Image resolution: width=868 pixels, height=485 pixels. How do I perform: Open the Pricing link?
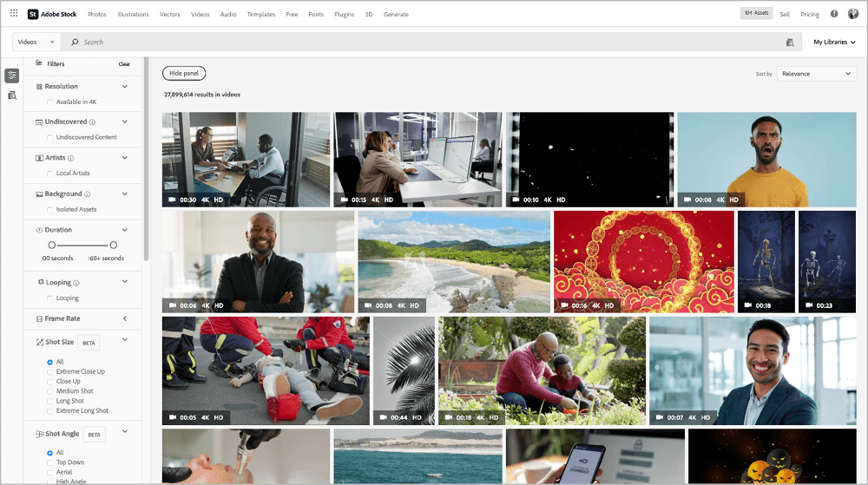click(809, 15)
